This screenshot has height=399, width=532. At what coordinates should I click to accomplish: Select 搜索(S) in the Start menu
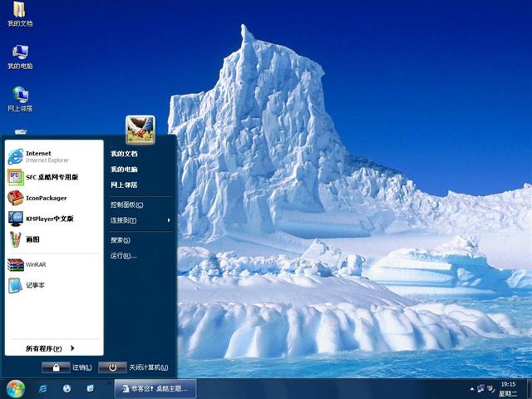point(121,240)
